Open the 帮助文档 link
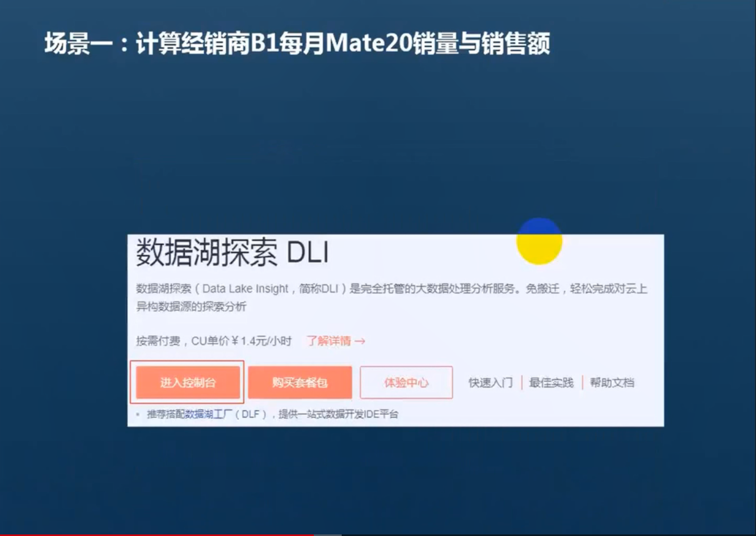756x536 pixels. point(612,382)
